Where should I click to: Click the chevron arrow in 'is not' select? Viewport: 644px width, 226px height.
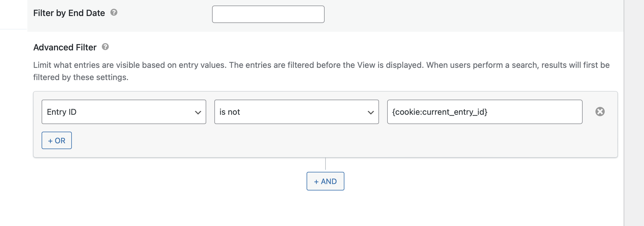coord(371,112)
